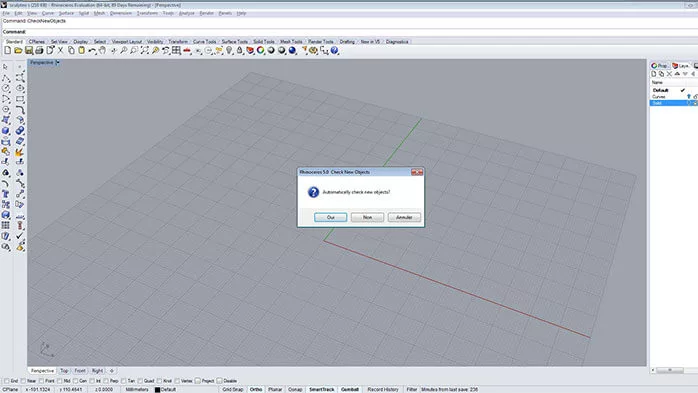Enable the Cen osnap checkbox
This screenshot has height=393, width=698.
[75, 381]
